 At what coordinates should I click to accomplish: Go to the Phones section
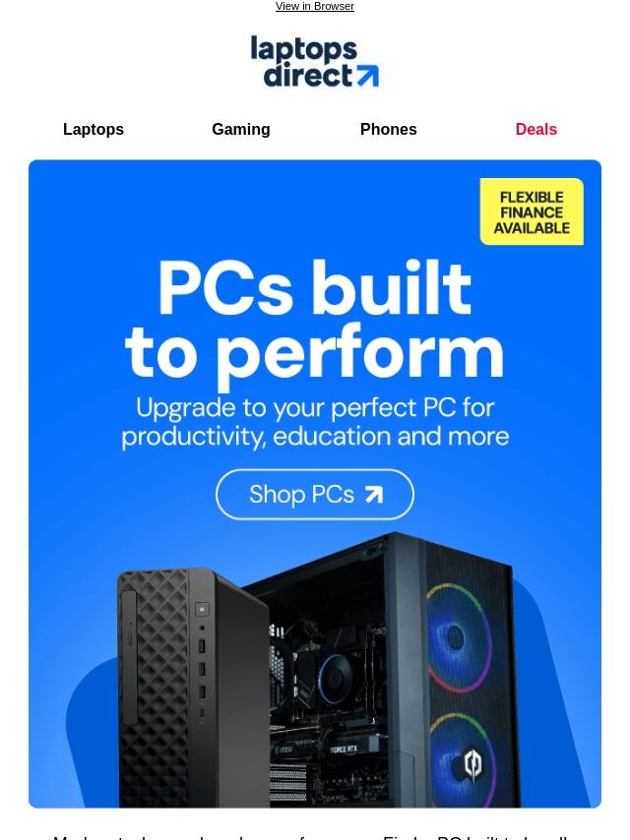click(388, 129)
